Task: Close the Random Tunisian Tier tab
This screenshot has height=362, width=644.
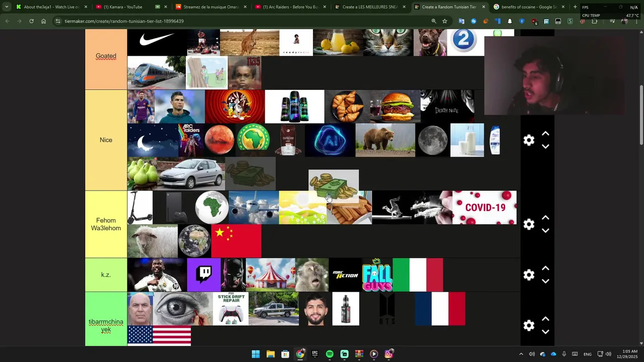Action: point(484,7)
